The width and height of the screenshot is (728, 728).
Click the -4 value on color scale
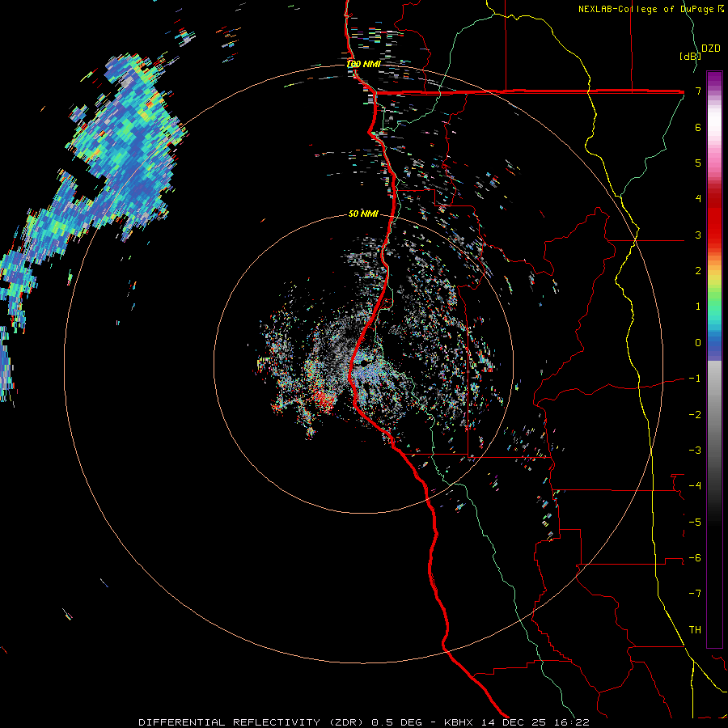695,486
